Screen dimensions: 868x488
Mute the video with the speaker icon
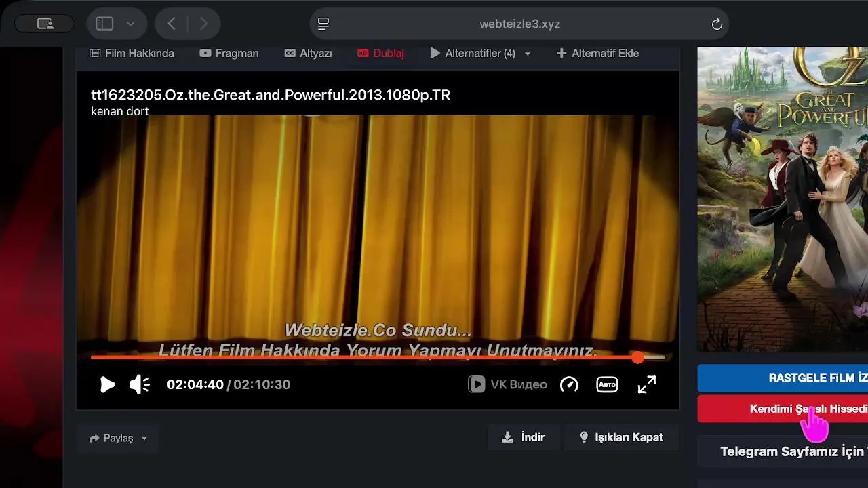click(140, 385)
